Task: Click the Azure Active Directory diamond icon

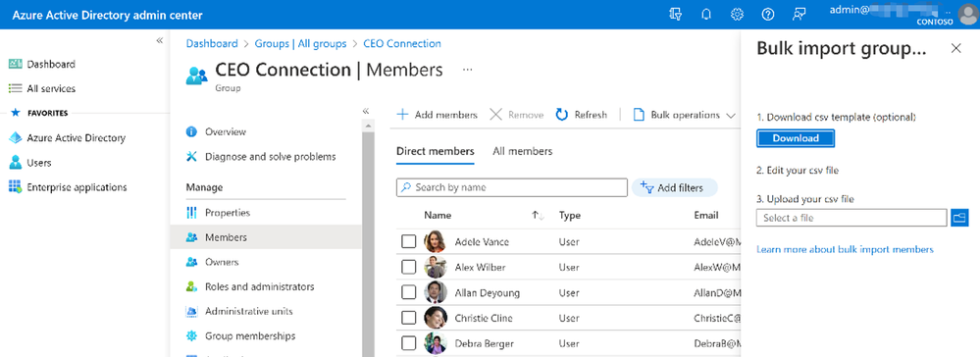Action: [16, 138]
